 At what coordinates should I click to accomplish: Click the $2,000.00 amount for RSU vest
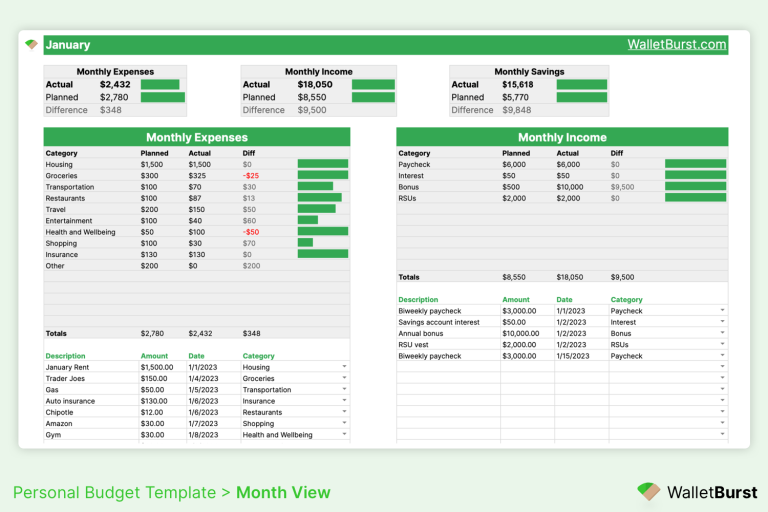[x=519, y=344]
